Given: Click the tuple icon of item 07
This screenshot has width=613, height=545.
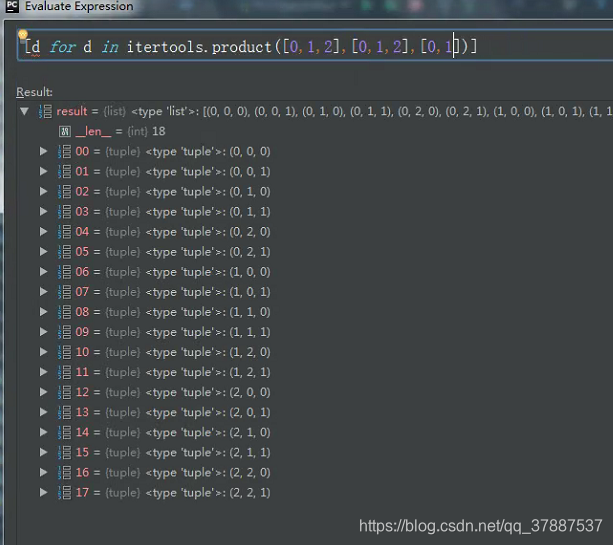Looking at the screenshot, I should pyautogui.click(x=65, y=292).
